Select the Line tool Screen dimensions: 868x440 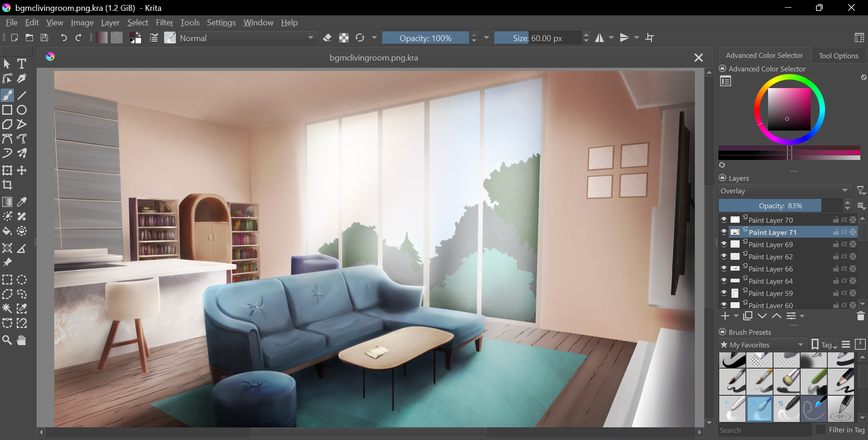coord(22,95)
